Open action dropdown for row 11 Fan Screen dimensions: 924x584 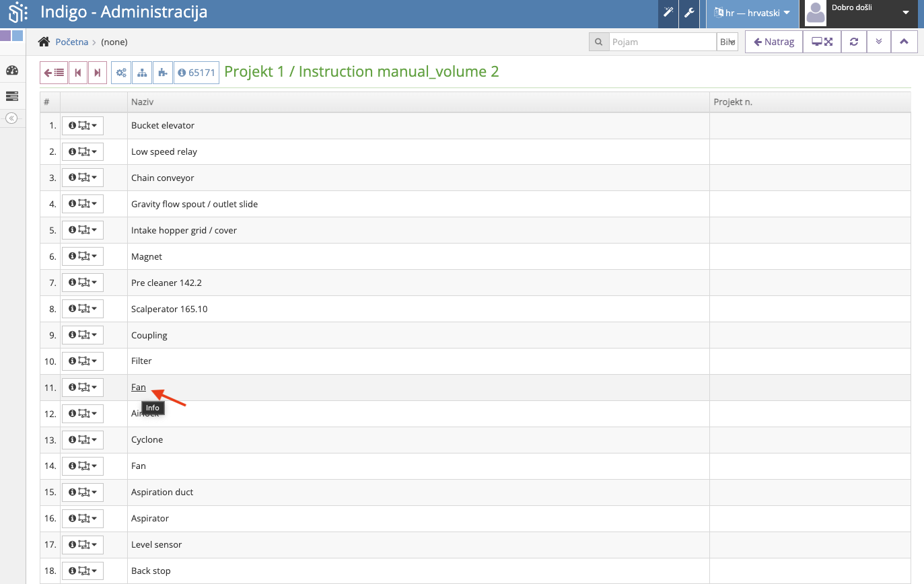[x=83, y=388]
